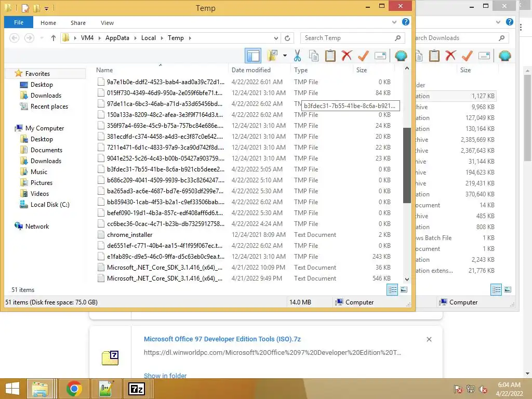Click email envelope icon in Downloads window
The width and height of the screenshot is (532, 399).
click(484, 56)
